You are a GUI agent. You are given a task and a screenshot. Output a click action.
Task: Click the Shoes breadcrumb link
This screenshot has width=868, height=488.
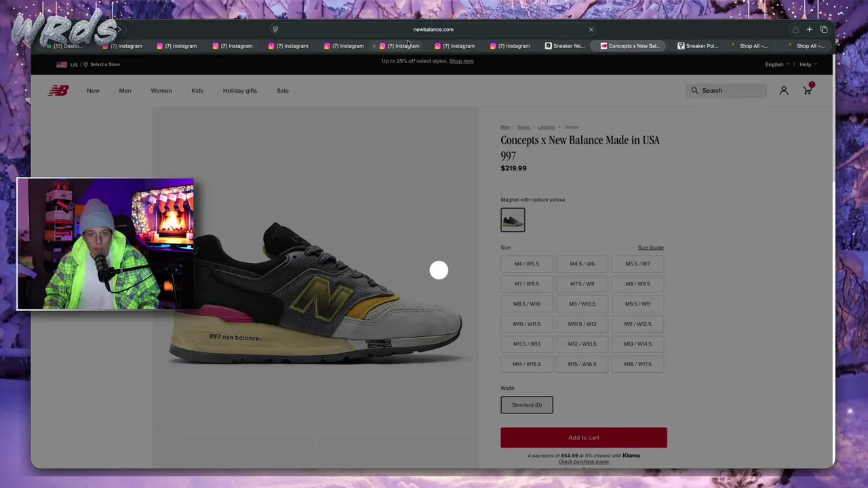(x=524, y=127)
